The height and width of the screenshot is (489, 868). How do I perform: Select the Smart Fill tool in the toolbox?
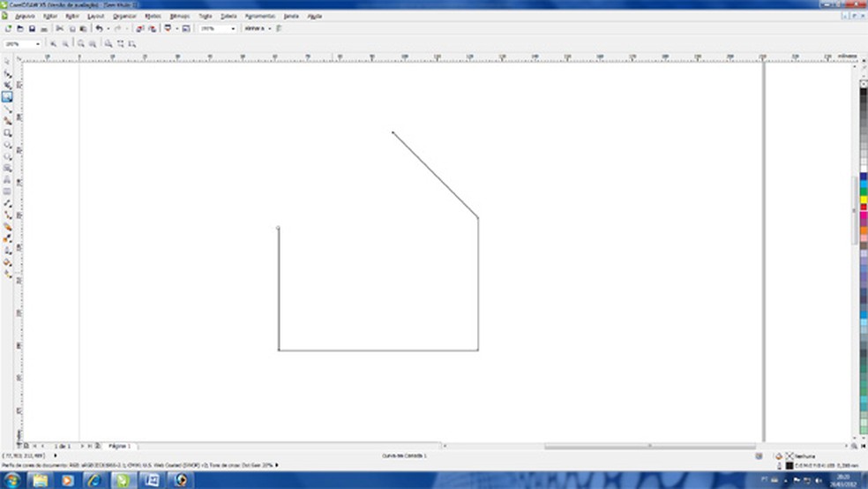tap(7, 121)
